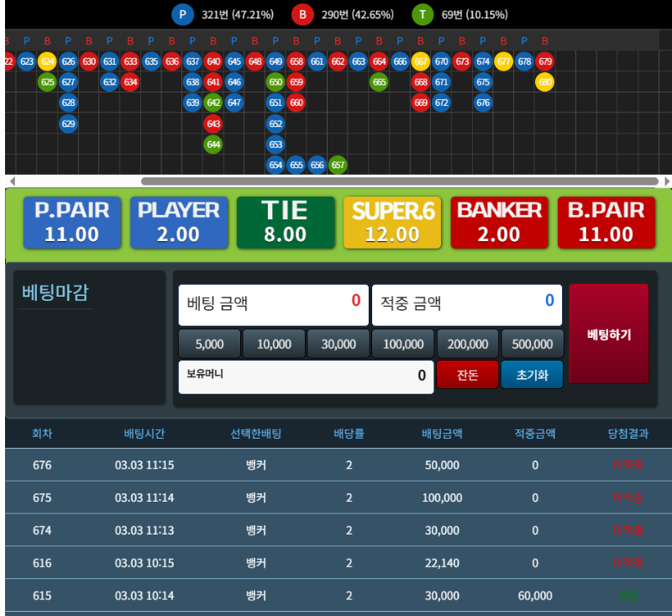The width and height of the screenshot is (672, 616).
Task: Select result marker 657 in the bead road
Action: (338, 165)
